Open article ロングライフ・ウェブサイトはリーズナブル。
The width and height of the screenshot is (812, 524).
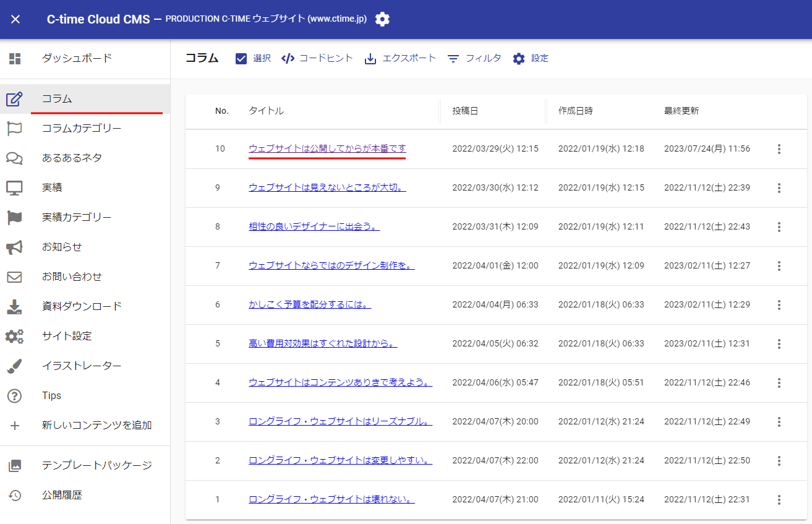[x=340, y=421]
